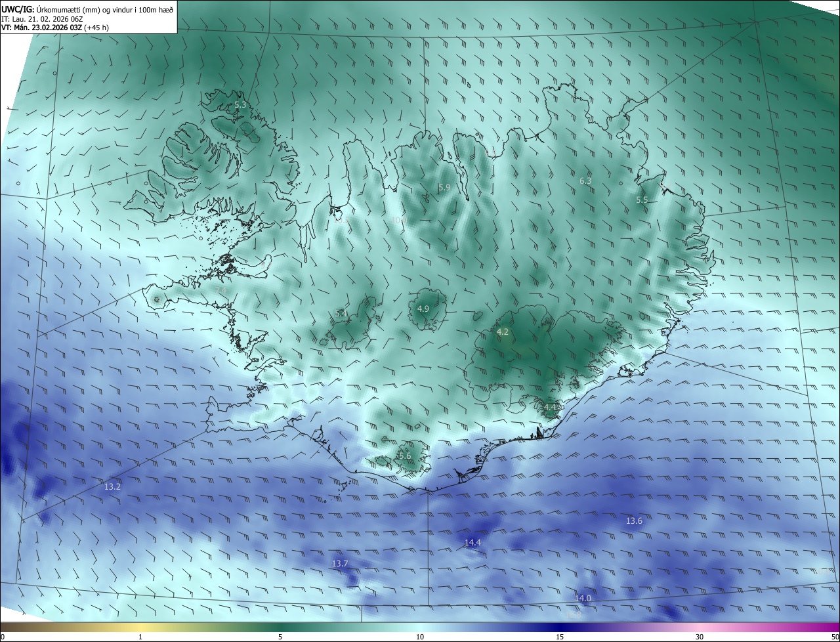Click the 0 tick on the color scale
The image size is (840, 642).
(x=3, y=637)
